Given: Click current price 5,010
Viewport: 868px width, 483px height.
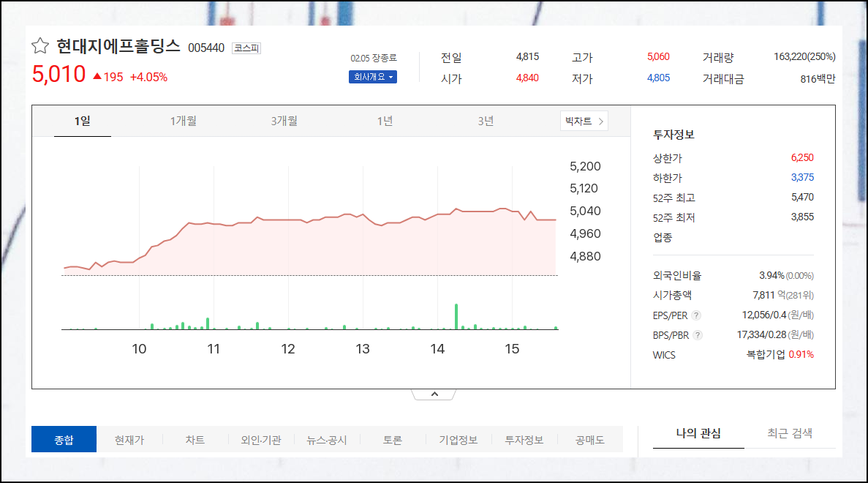Looking at the screenshot, I should [x=59, y=74].
